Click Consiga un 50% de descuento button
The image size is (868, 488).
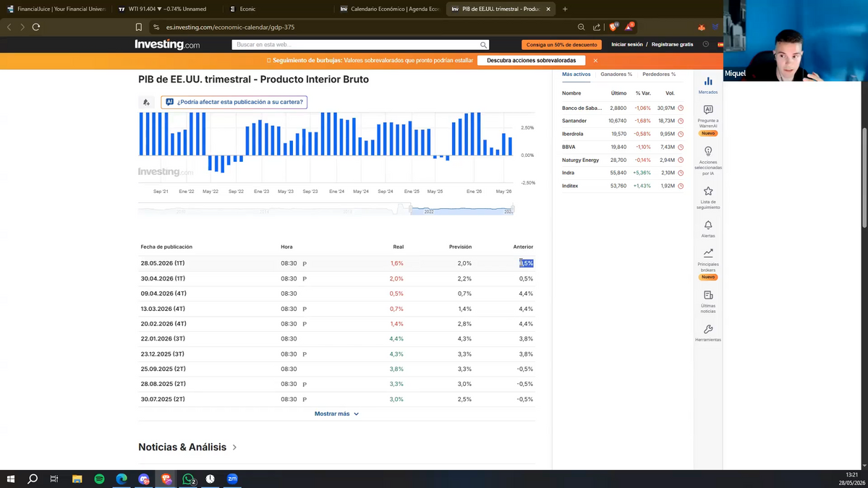[561, 45]
